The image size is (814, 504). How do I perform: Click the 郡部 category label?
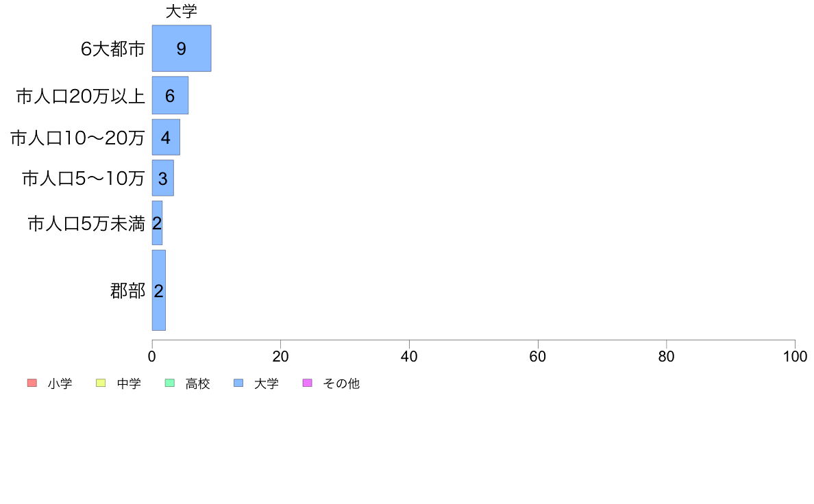[127, 290]
